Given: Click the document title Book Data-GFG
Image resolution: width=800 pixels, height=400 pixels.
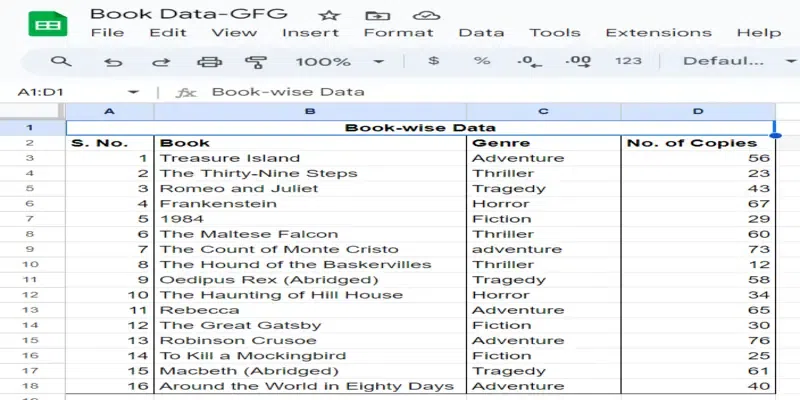Looking at the screenshot, I should [189, 14].
